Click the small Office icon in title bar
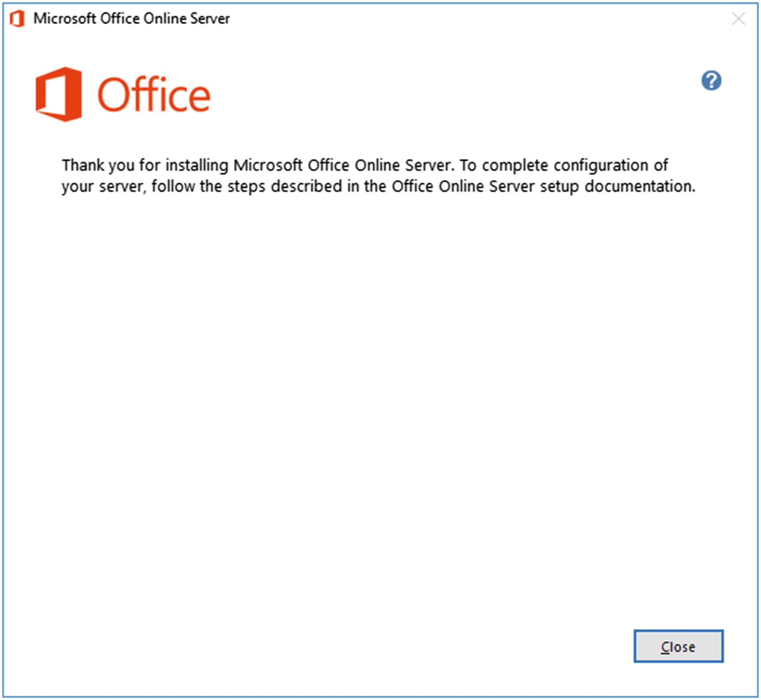This screenshot has width=761, height=700. pyautogui.click(x=17, y=19)
